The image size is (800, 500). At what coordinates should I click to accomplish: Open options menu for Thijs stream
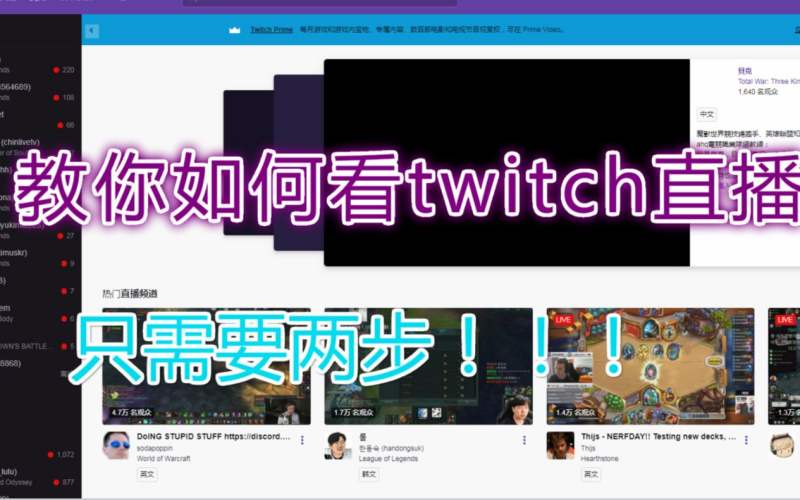point(746,440)
